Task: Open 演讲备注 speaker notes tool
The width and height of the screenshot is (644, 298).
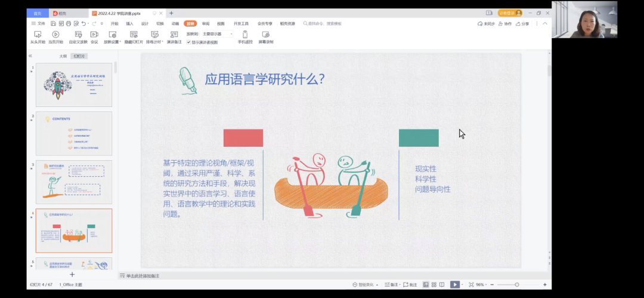Action: pos(174,35)
